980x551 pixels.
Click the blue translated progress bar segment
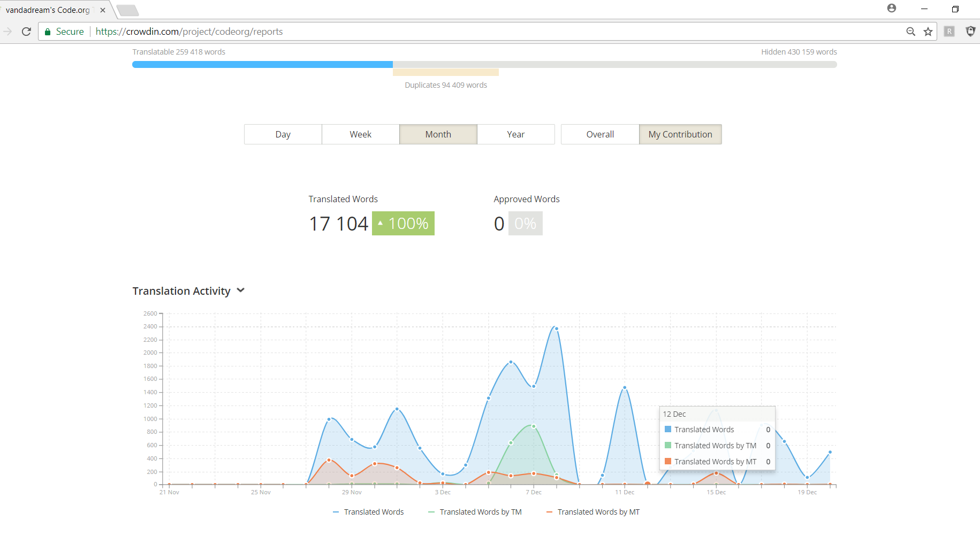262,65
